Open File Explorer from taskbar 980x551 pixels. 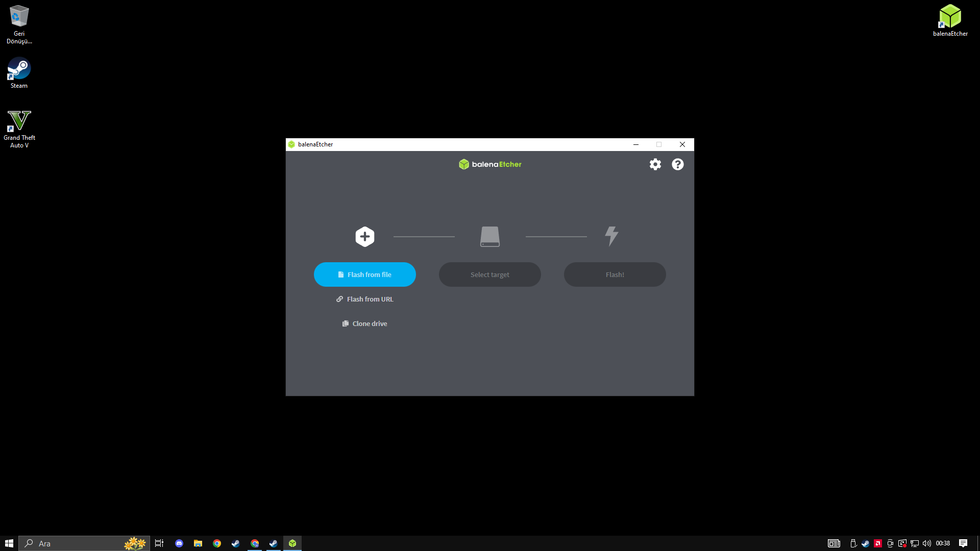coord(198,543)
